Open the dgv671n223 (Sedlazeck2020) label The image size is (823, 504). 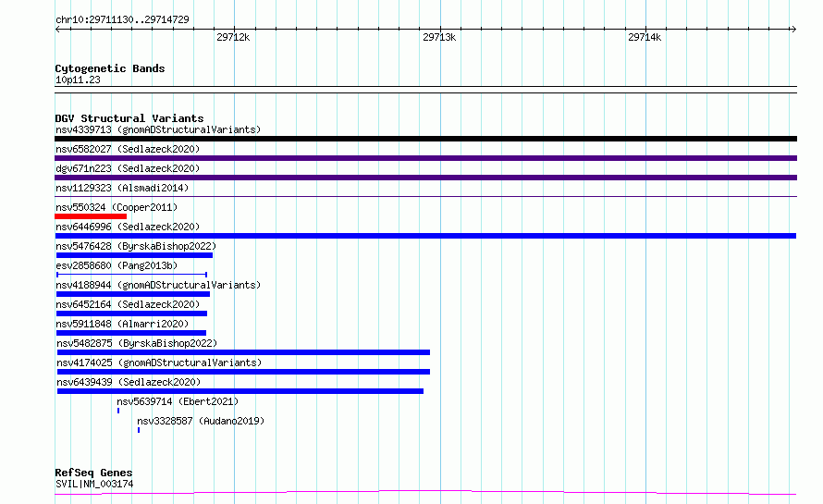click(x=128, y=168)
